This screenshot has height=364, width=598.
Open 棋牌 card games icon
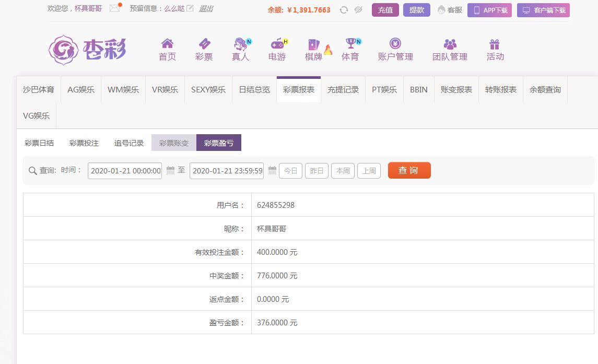point(314,44)
